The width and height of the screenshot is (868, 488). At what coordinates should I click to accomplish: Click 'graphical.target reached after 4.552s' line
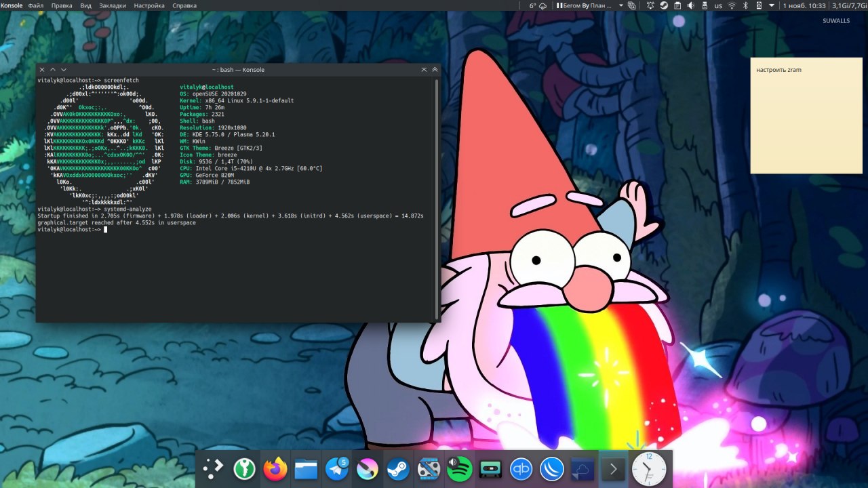coord(117,222)
